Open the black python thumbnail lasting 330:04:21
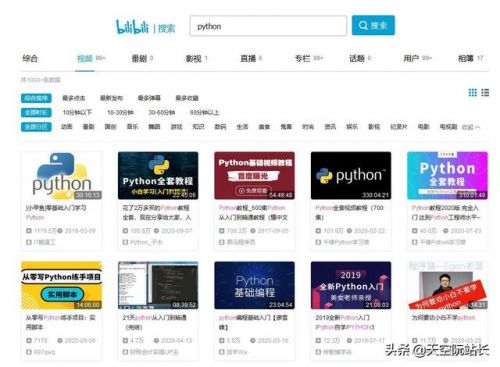The image size is (500, 367). [x=351, y=176]
